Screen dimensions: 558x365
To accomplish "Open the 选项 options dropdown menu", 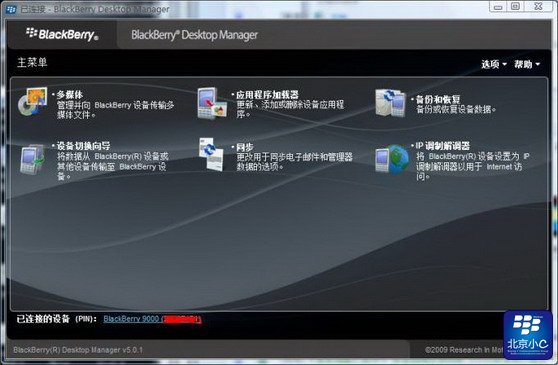I will [x=494, y=64].
